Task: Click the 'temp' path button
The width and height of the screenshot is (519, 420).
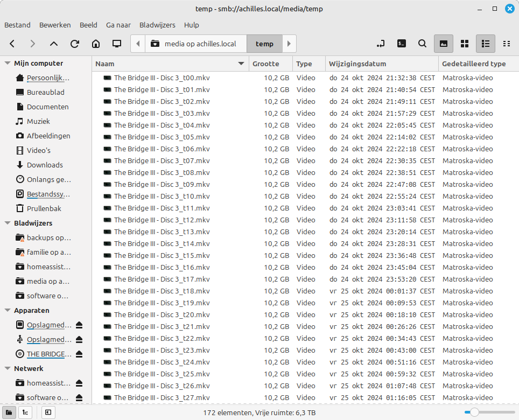Action: pos(264,44)
